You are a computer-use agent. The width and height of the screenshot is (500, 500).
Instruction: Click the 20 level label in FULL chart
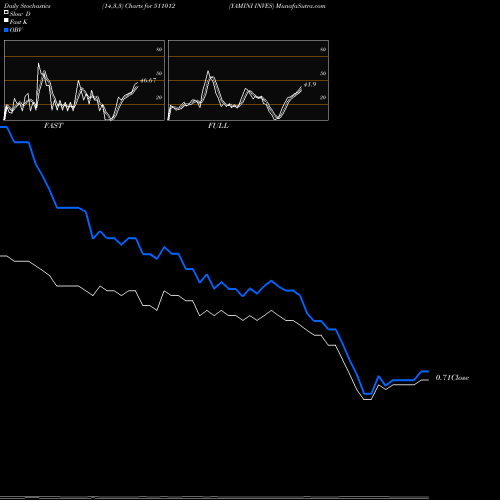coord(323,97)
